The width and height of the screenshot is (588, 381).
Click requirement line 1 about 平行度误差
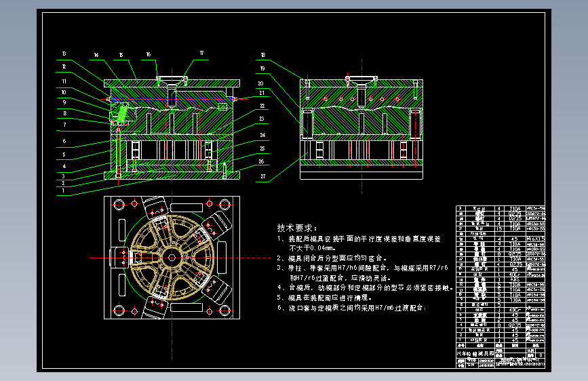[x=359, y=239]
